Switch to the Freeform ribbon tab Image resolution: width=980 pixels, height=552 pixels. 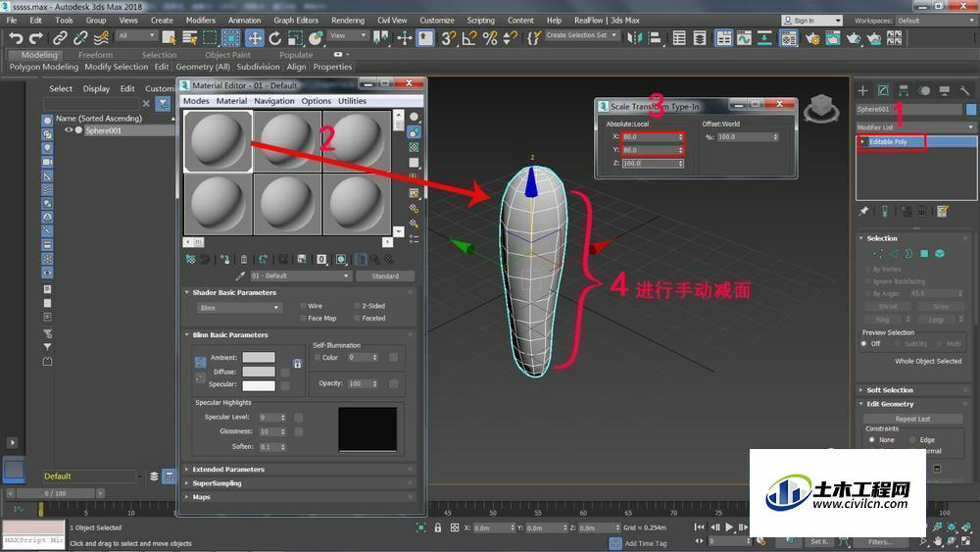click(x=96, y=55)
